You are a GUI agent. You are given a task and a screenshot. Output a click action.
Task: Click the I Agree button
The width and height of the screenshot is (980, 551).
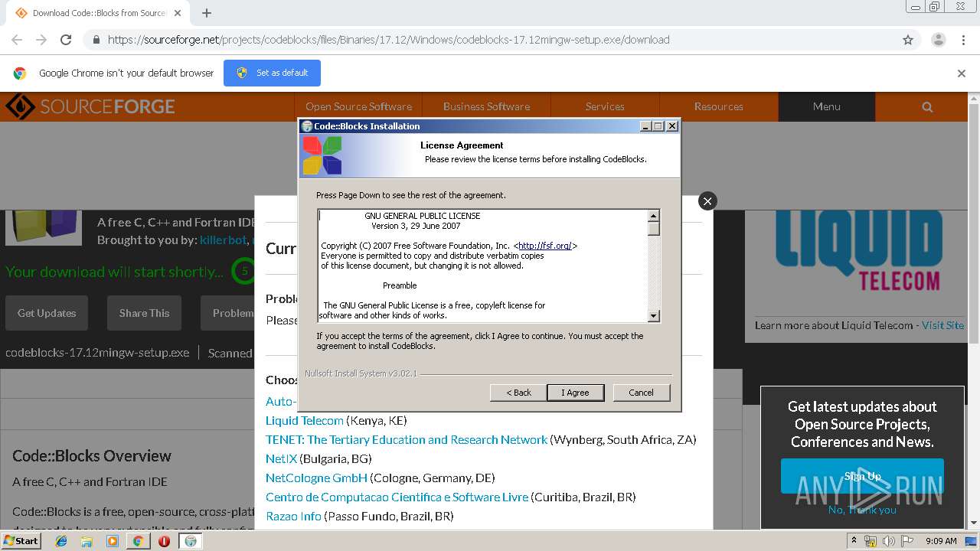[576, 393]
